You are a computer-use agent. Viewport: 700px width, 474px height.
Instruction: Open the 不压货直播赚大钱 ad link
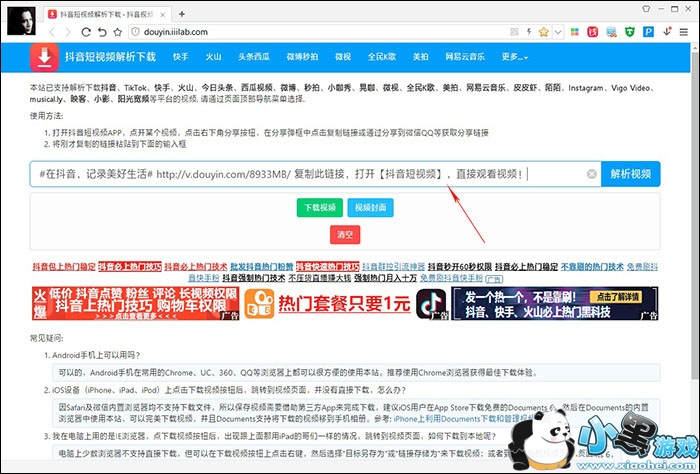pos(320,278)
